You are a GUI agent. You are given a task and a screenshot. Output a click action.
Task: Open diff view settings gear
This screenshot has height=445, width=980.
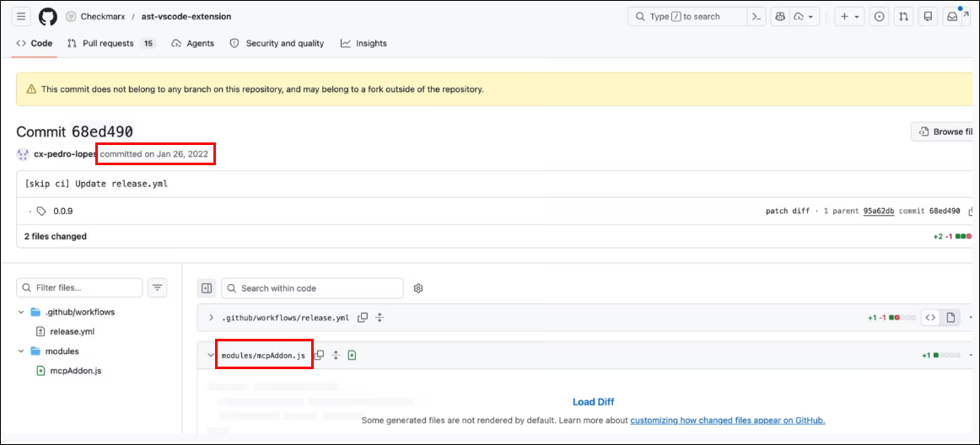tap(418, 288)
